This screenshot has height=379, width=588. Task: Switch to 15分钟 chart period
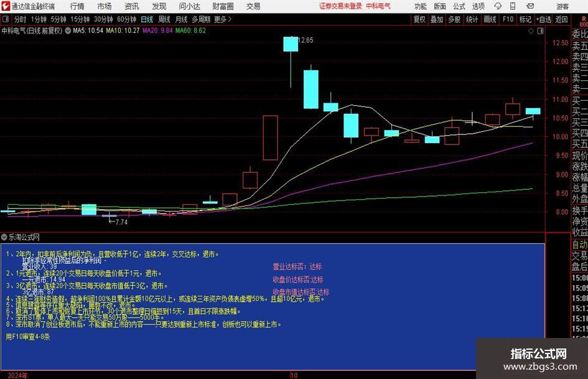80,19
